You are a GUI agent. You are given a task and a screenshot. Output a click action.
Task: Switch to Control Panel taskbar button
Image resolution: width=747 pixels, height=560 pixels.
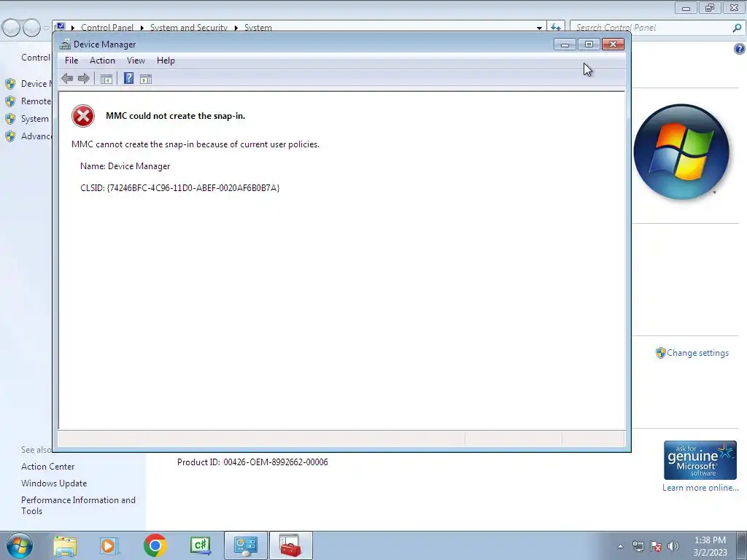pos(246,545)
